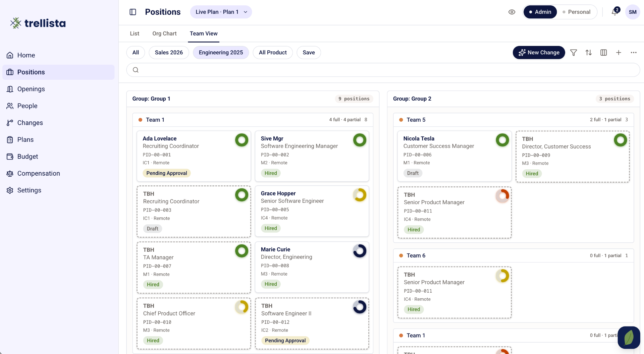Screen dimensions: 644x354
Task: Open the leaf assistant button
Action: coord(629,338)
